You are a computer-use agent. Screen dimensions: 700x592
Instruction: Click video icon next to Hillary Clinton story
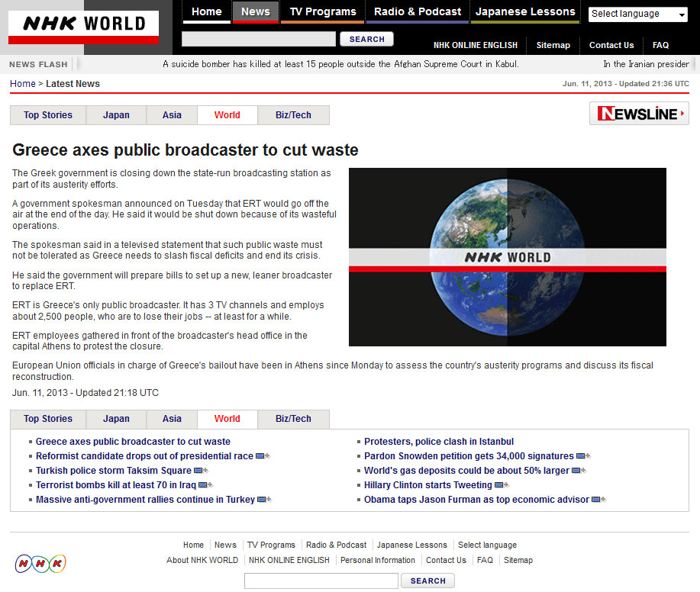(x=501, y=485)
